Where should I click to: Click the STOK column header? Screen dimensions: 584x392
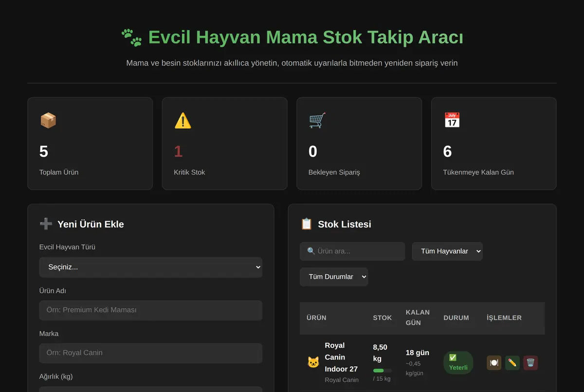(x=383, y=318)
